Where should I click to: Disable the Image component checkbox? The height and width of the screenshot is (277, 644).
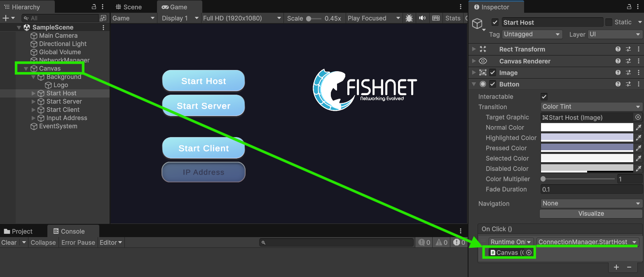click(493, 72)
